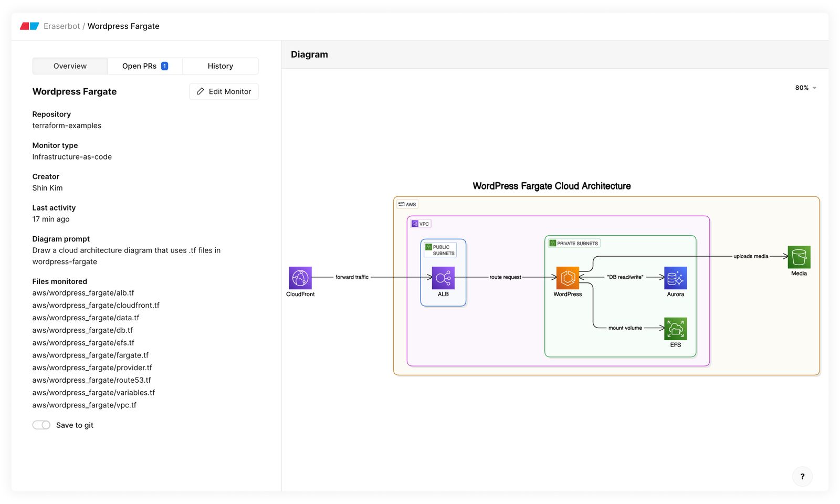Toggle the Save to git switch
This screenshot has height=504, width=840.
point(41,425)
